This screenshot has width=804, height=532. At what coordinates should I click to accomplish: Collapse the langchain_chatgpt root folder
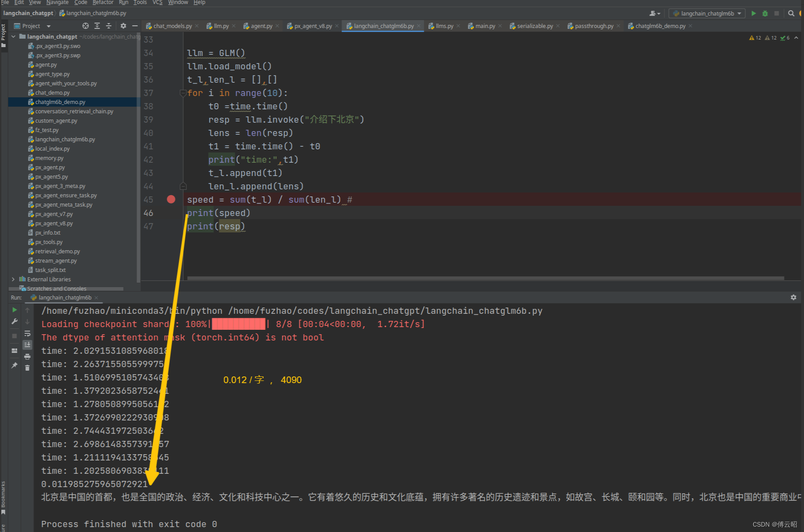click(x=13, y=36)
